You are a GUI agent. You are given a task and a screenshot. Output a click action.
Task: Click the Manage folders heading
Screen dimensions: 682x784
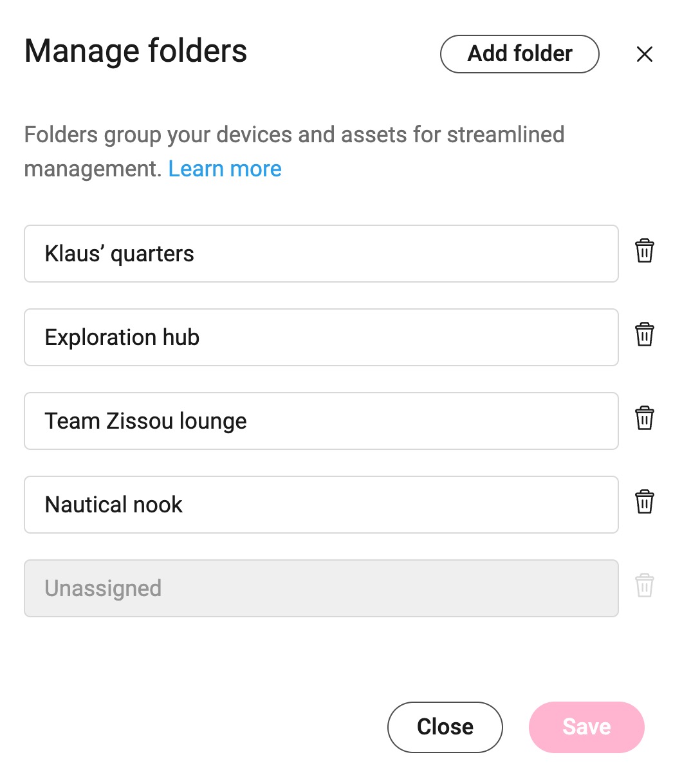[x=135, y=51]
